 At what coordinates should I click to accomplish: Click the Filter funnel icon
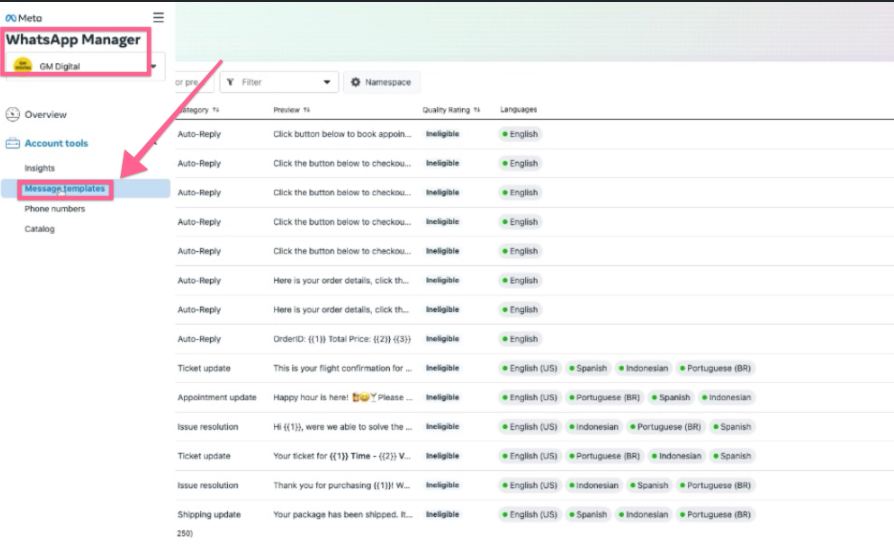click(x=231, y=82)
